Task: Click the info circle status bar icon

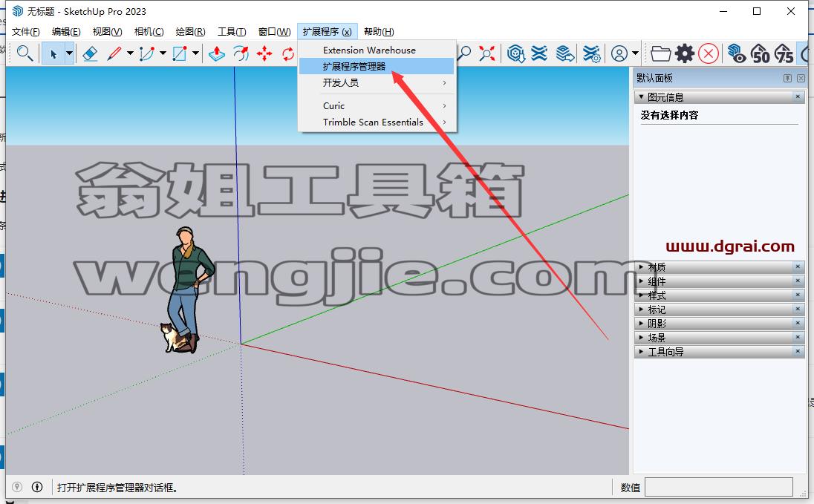Action: [37, 487]
